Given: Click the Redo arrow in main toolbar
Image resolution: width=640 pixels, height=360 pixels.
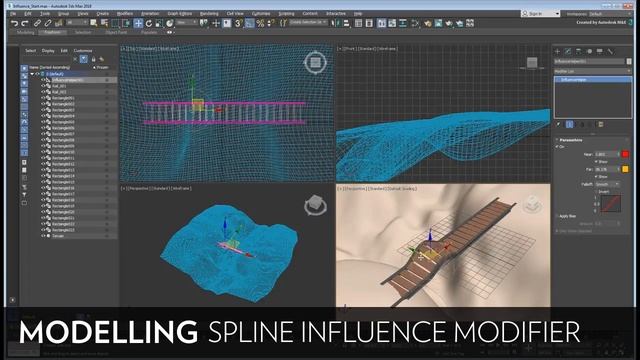Looking at the screenshot, I should tap(25, 23).
